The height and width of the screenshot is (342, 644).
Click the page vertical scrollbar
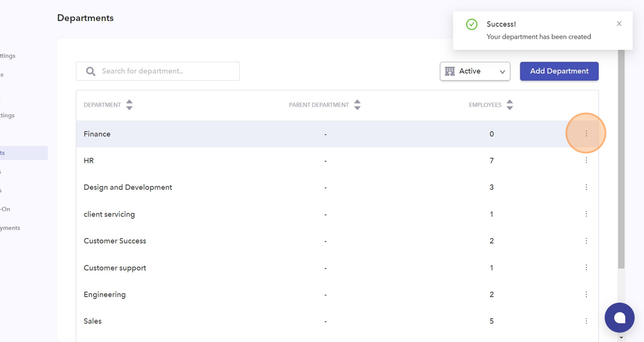(x=621, y=173)
